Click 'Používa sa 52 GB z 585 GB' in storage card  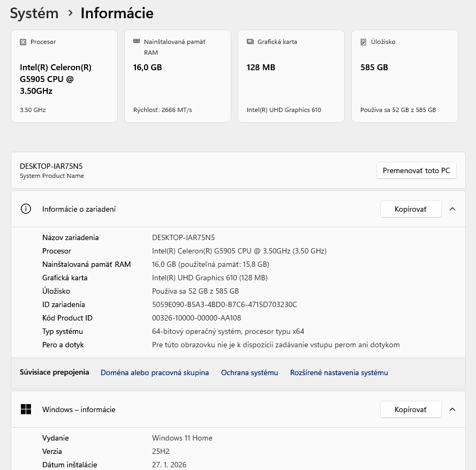[398, 110]
